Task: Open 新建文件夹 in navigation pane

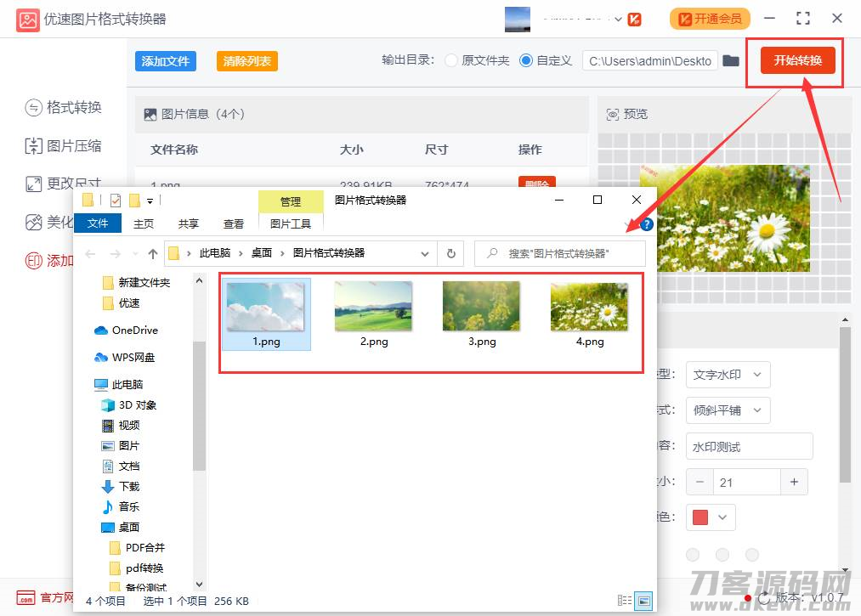Action: click(x=137, y=283)
